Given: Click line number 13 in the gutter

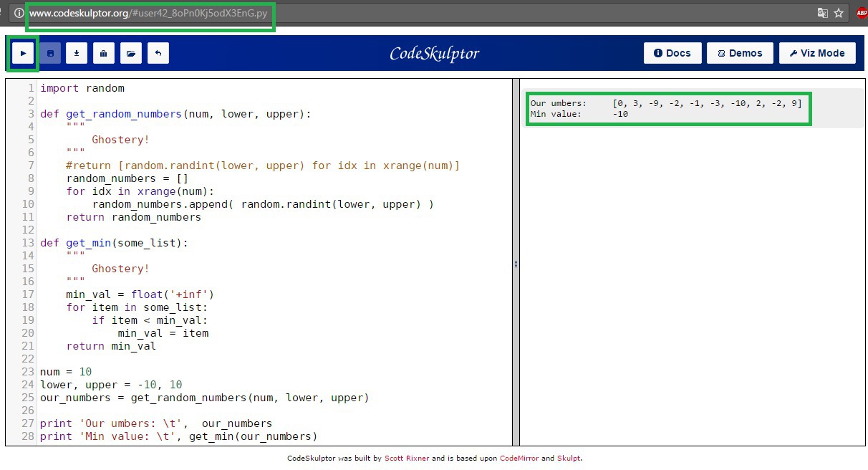Looking at the screenshot, I should [28, 243].
